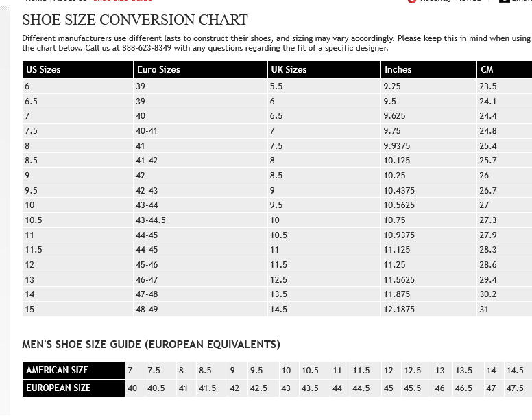Viewport: 532px width, 420px height.
Task: Click the 43-44.5 Euro size cell
Action: 200,220
